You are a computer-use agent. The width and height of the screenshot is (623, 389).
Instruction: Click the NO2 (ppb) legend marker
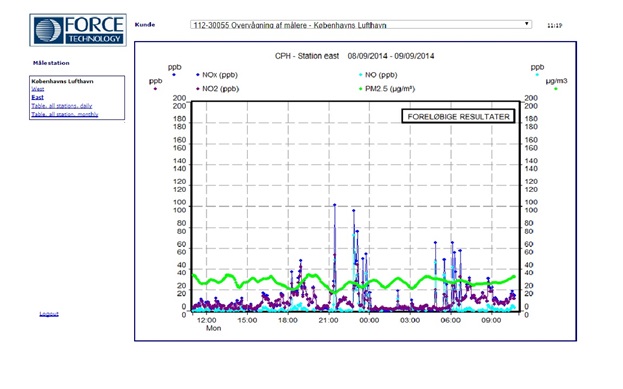coord(198,89)
